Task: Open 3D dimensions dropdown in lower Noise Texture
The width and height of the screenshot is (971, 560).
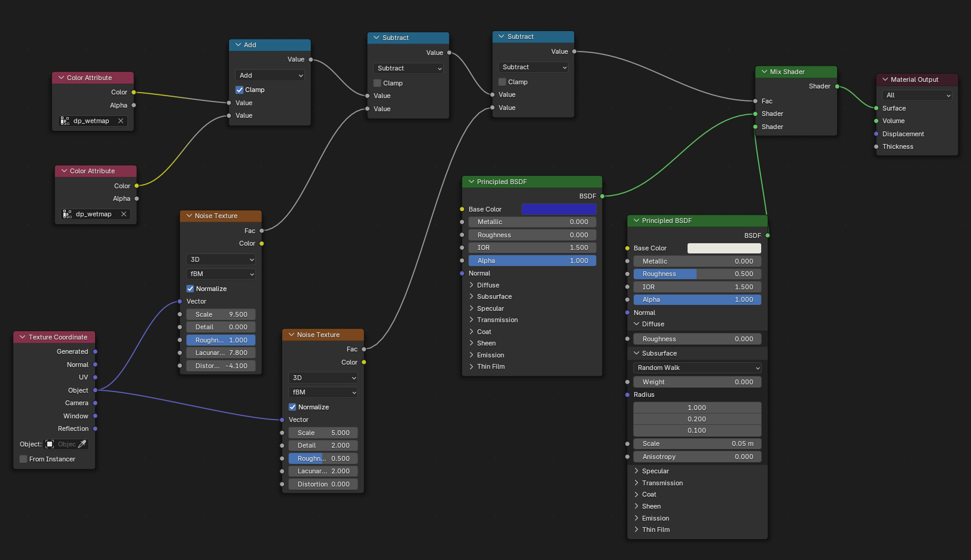Action: tap(323, 378)
